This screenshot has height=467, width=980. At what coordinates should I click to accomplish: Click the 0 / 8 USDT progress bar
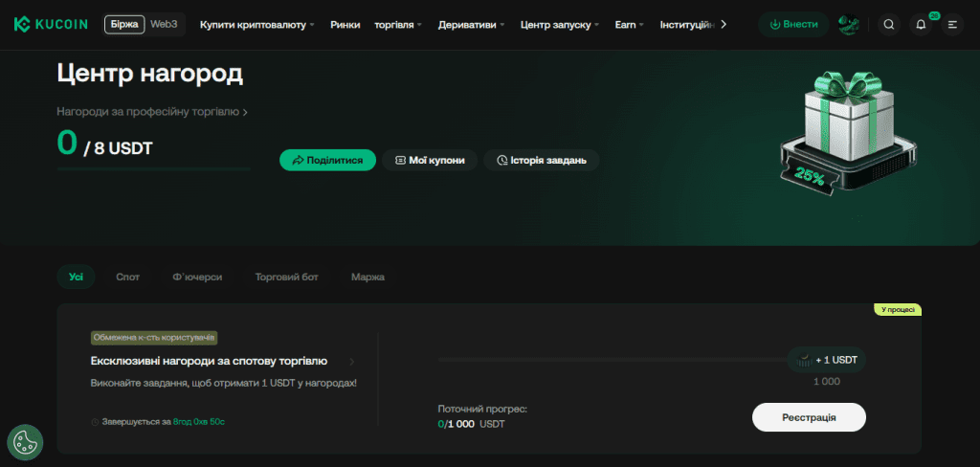(154, 168)
